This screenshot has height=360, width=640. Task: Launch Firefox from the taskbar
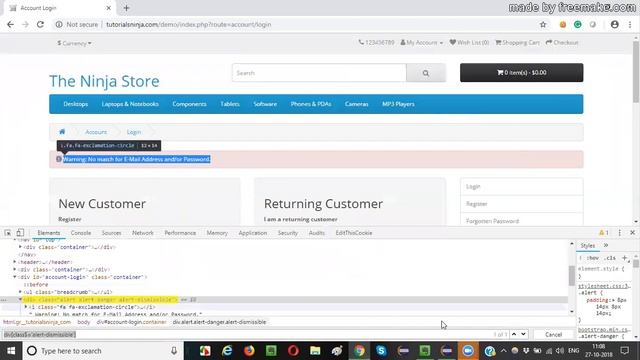[x=249, y=351]
